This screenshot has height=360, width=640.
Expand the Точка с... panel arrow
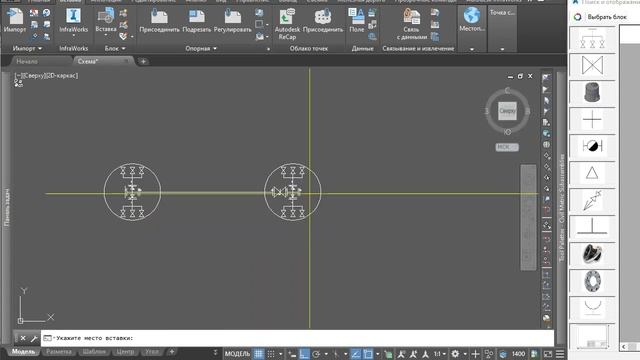click(502, 49)
